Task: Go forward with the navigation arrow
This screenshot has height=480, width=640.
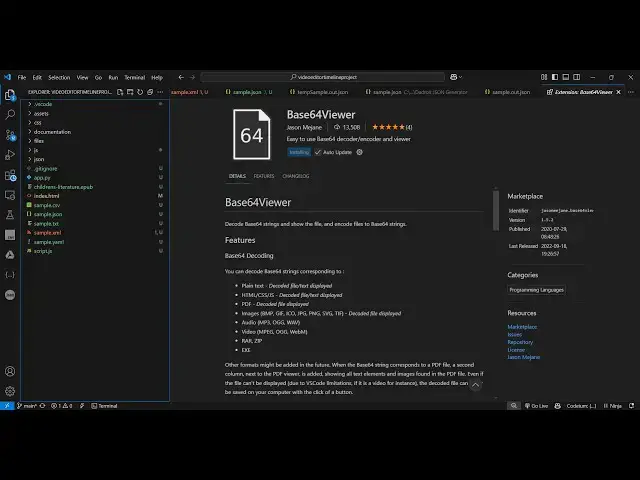Action: coord(192,77)
